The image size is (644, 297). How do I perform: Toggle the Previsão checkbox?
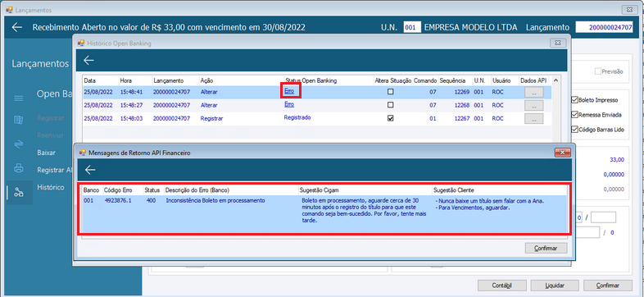click(598, 71)
